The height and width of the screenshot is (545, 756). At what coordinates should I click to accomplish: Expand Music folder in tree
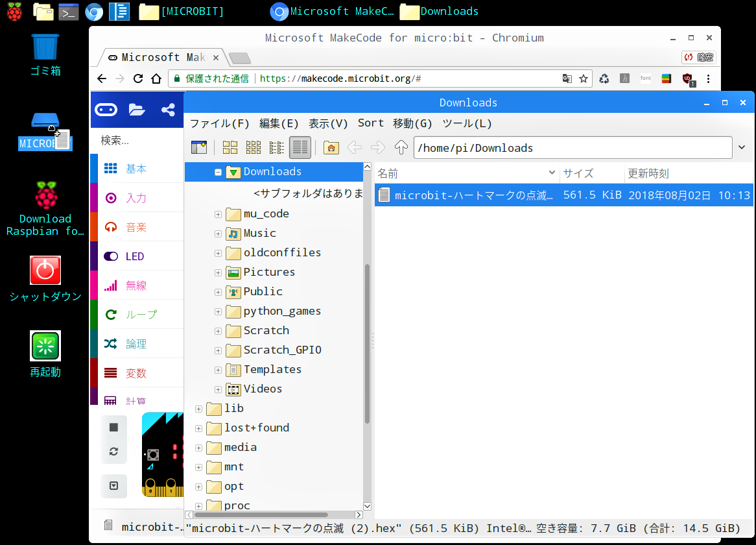218,234
